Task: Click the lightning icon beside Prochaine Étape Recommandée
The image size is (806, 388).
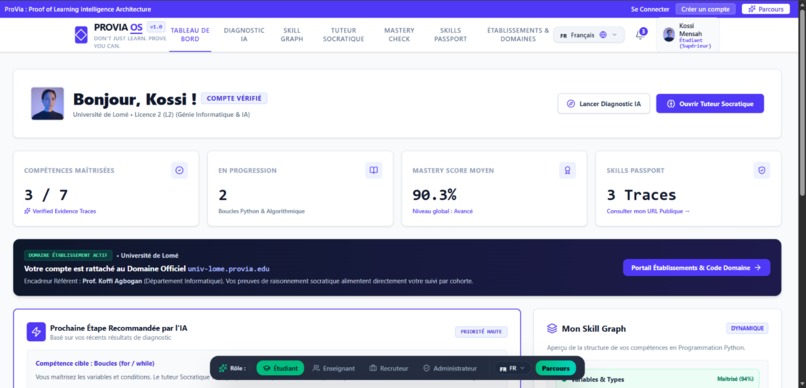Action: tap(36, 332)
